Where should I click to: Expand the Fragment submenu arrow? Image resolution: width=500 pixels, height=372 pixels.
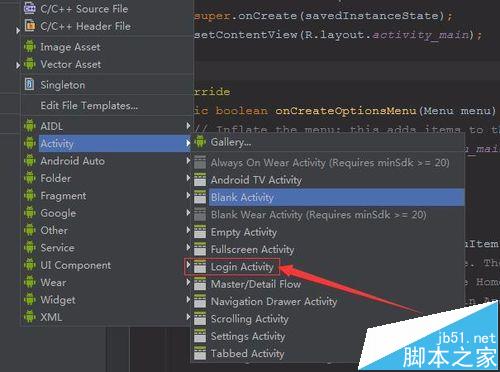point(188,195)
